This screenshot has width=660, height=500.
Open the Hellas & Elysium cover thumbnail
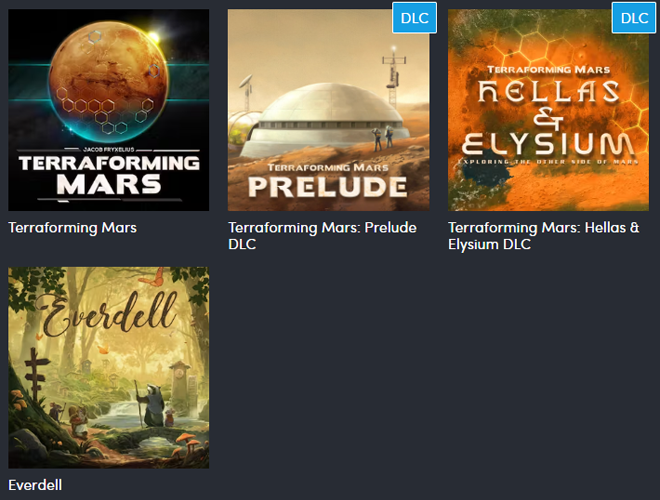point(548,110)
